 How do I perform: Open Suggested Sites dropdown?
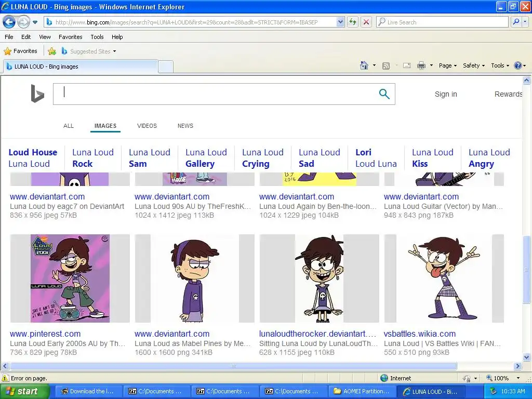[x=89, y=51]
